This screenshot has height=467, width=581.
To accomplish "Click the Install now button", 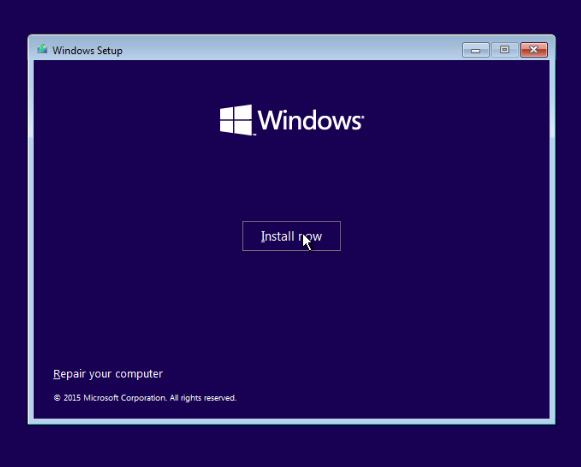I will coord(291,236).
